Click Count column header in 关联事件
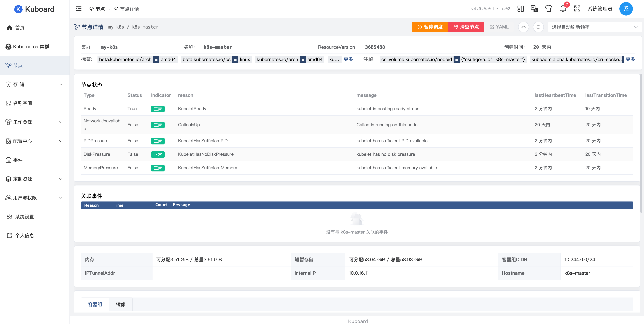 (161, 205)
